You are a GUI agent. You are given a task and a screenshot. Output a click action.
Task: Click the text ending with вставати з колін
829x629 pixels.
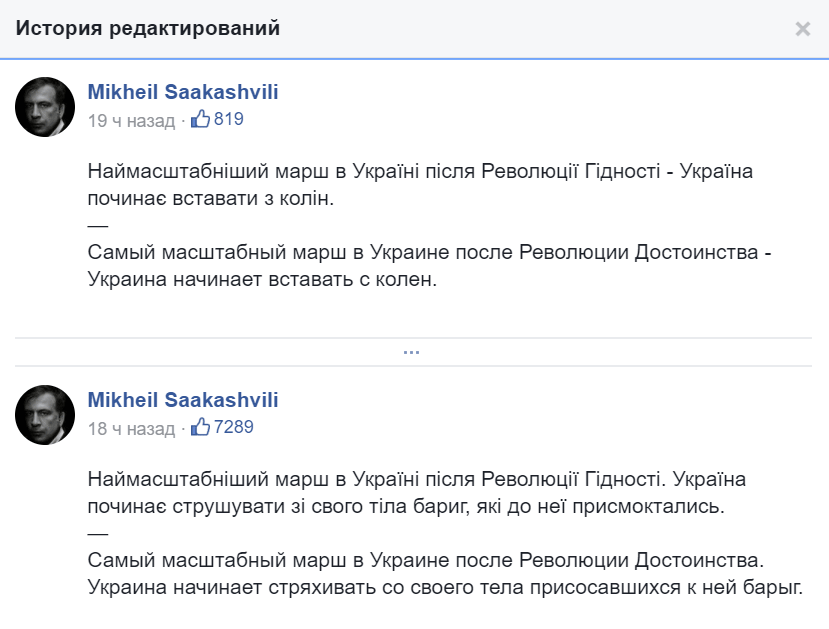(420, 184)
